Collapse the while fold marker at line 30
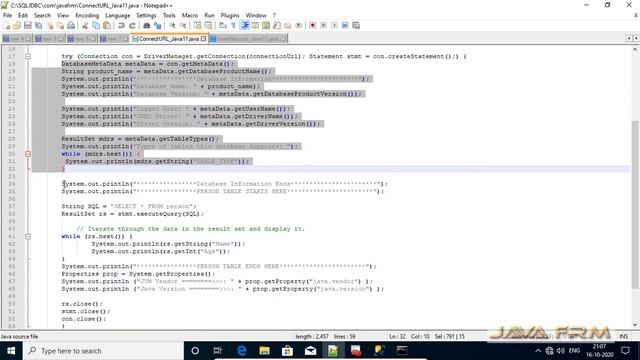Screen dimensions: 640x360 point(28,154)
